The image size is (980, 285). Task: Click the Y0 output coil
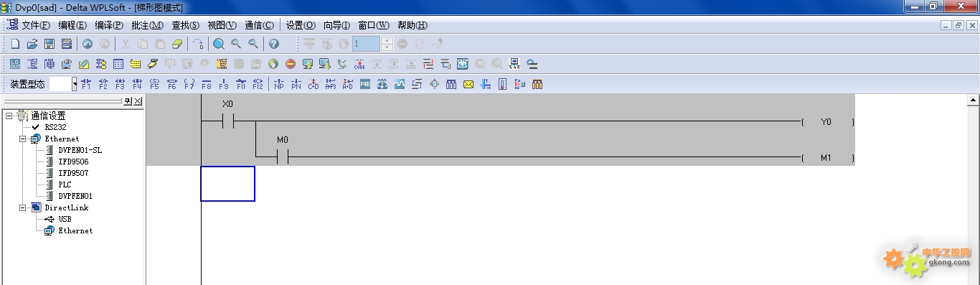click(x=827, y=122)
